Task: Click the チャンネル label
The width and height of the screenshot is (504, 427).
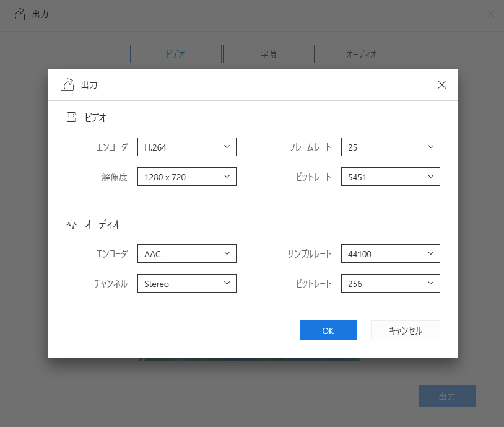Action: 111,283
